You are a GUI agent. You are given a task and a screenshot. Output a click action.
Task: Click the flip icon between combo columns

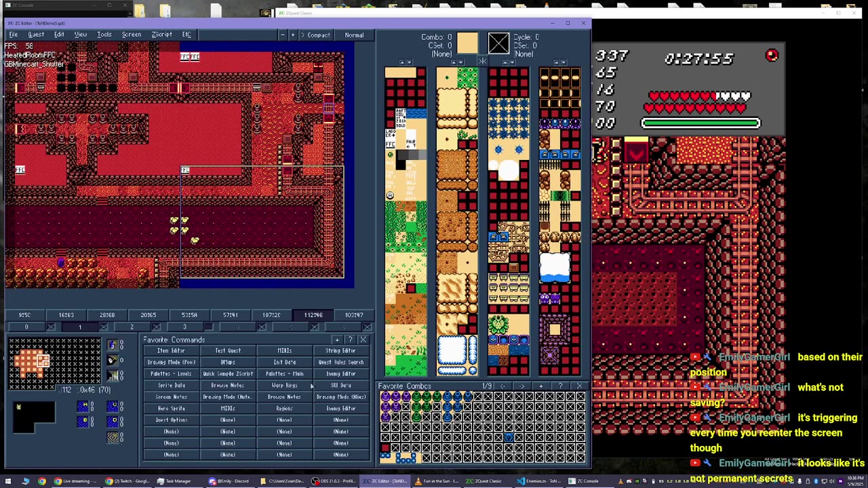(x=482, y=62)
